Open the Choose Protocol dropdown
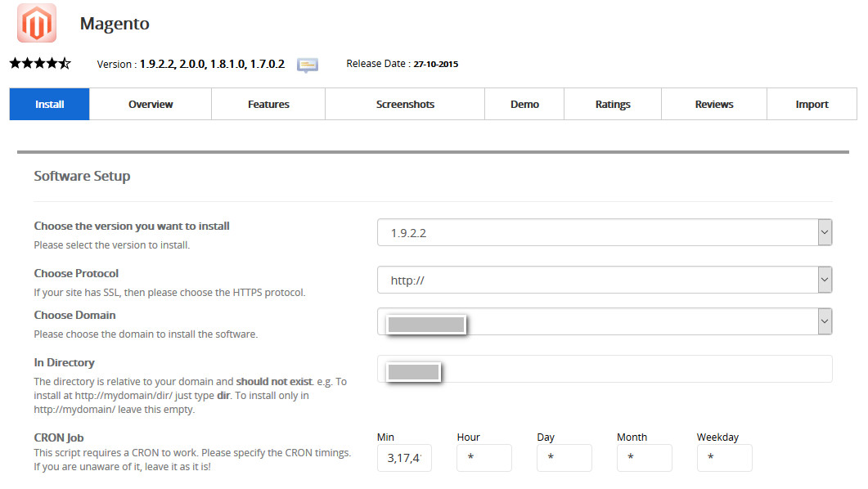 tap(605, 280)
